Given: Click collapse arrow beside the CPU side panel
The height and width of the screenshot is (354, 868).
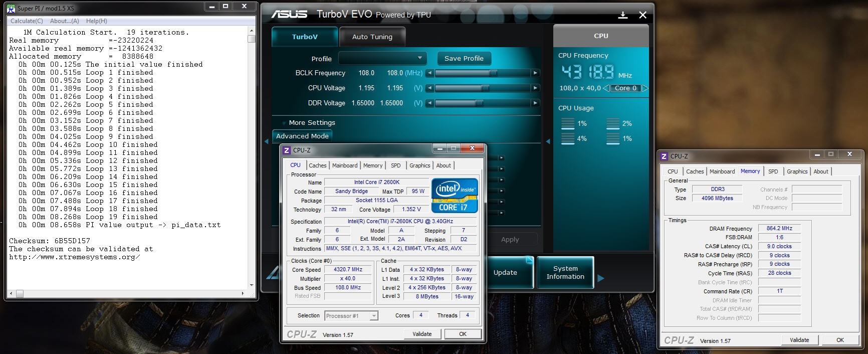Looking at the screenshot, I should pos(548,142).
